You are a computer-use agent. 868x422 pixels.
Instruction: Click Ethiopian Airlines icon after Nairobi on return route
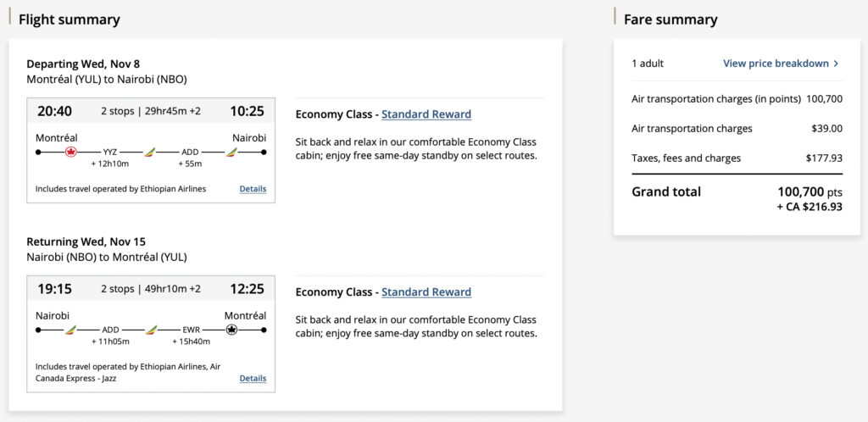coord(71,330)
